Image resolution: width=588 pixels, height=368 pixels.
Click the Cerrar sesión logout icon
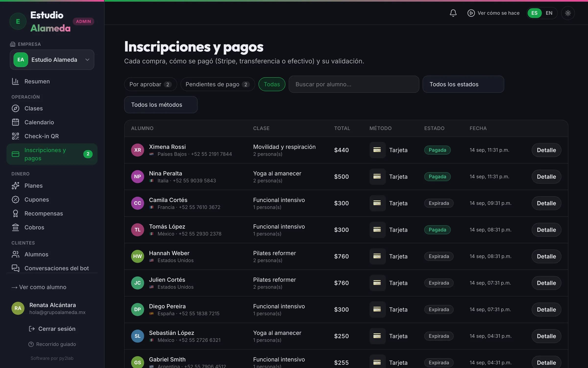click(x=32, y=329)
